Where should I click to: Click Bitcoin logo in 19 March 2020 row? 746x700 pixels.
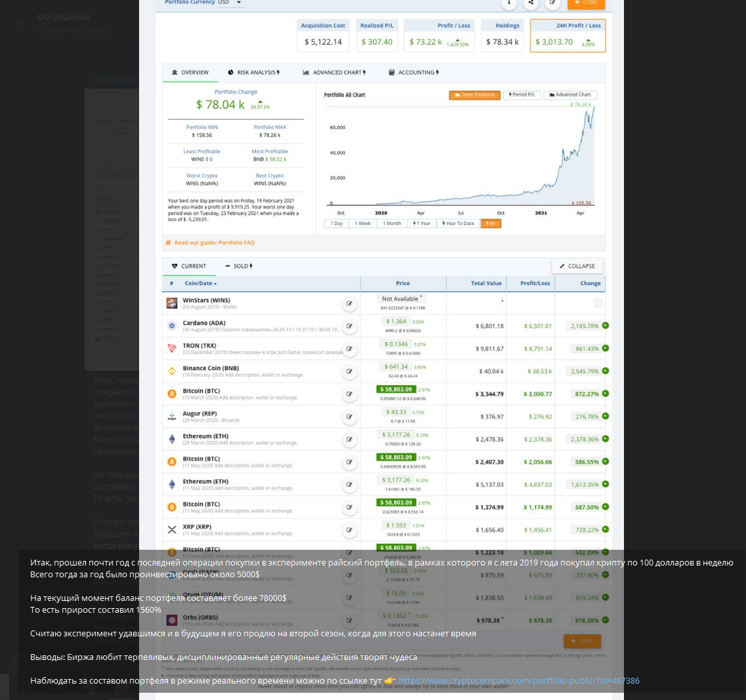point(172,394)
